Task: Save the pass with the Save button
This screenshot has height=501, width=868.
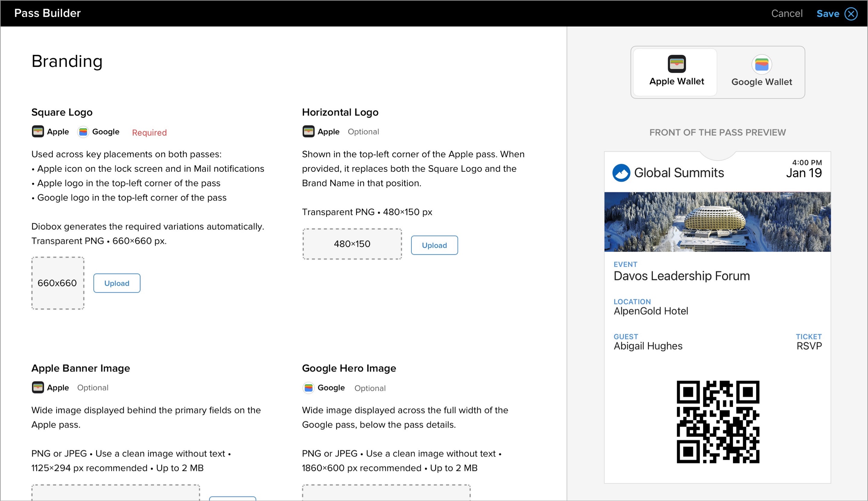Action: (828, 14)
